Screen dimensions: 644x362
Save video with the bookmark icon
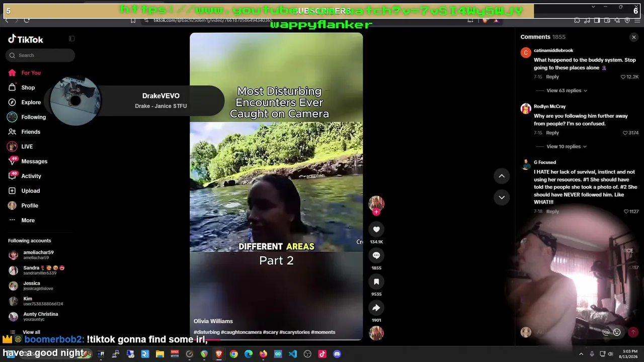coord(376,282)
